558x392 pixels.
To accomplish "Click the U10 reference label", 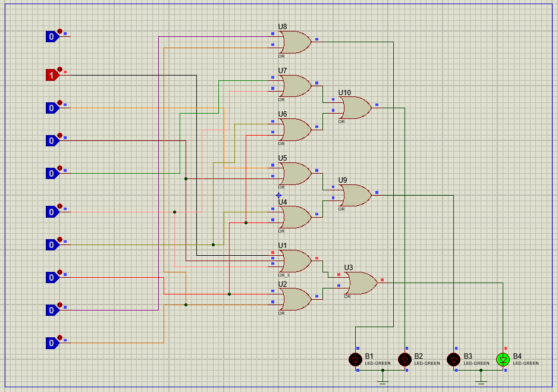I will 344,92.
